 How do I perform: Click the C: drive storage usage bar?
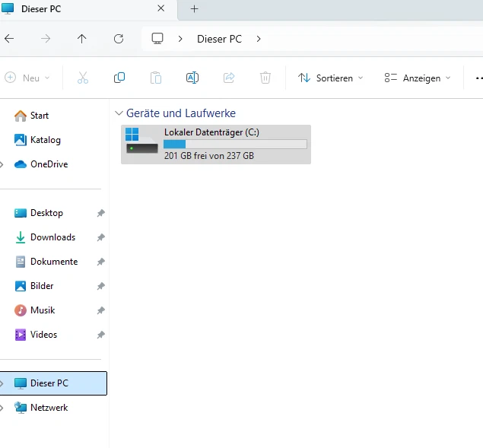[x=235, y=145]
